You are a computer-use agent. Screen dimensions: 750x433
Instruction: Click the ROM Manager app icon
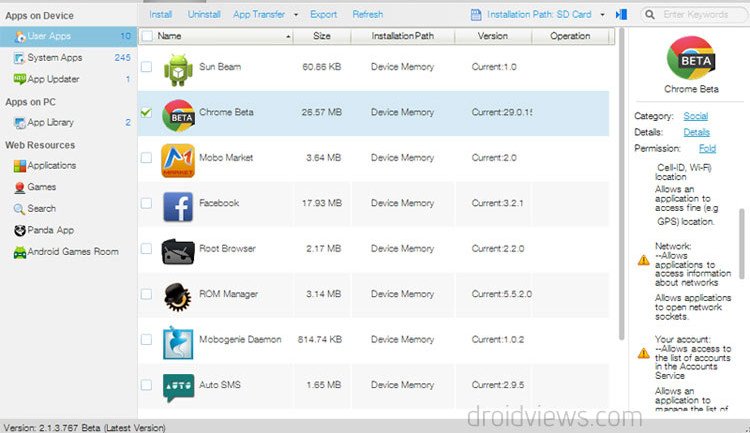tap(177, 297)
